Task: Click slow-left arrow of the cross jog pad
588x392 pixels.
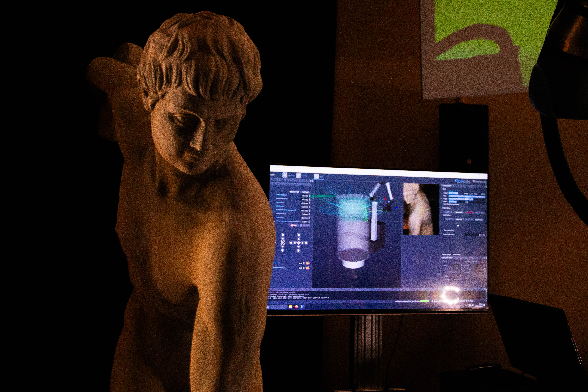Action: click(295, 243)
